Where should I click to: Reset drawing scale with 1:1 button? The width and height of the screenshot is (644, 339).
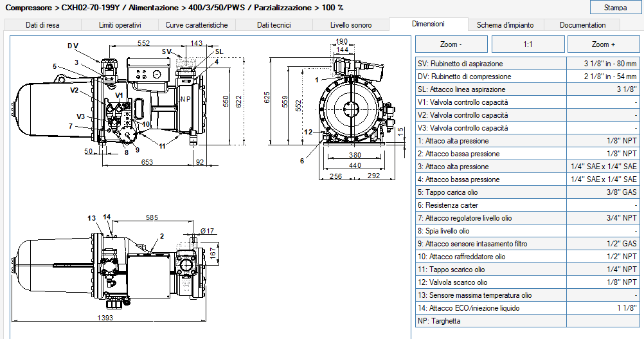click(x=528, y=44)
